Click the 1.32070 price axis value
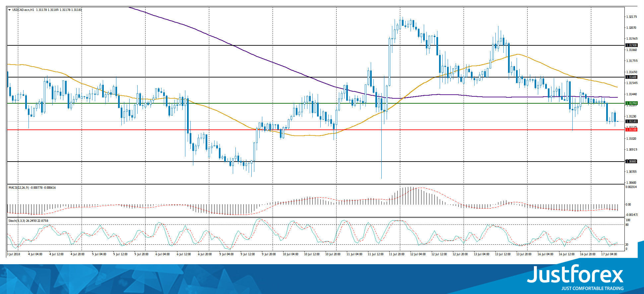 (x=632, y=28)
